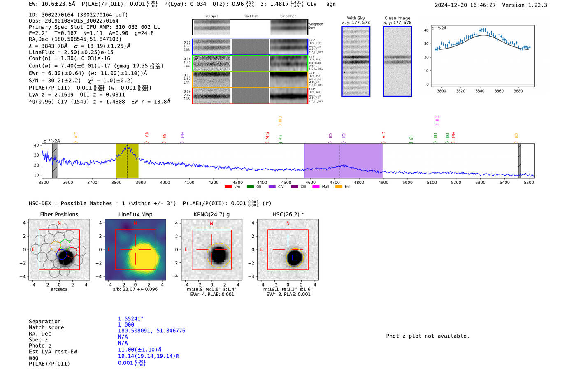The width and height of the screenshot is (576, 392).
Task: Click the orange-bordered 2D fiber spectrum row
Action: pos(250,79)
